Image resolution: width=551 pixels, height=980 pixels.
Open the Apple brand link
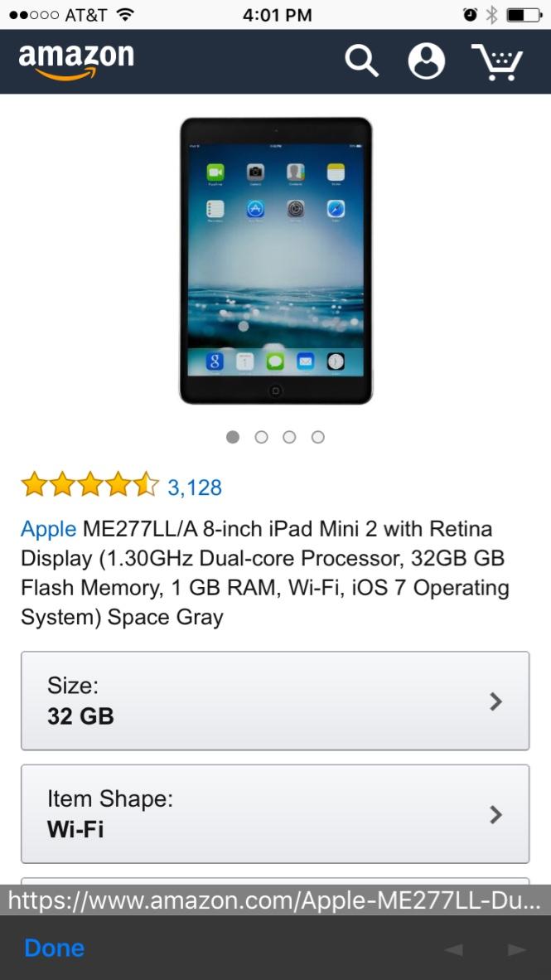[49, 529]
